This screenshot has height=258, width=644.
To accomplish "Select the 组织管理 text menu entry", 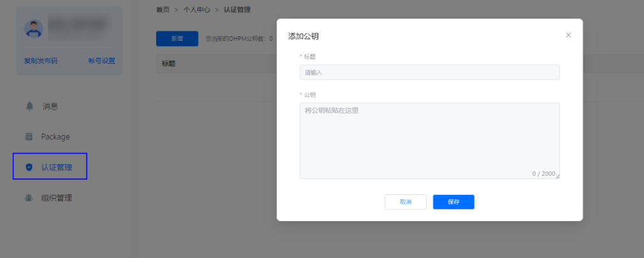I will [57, 198].
